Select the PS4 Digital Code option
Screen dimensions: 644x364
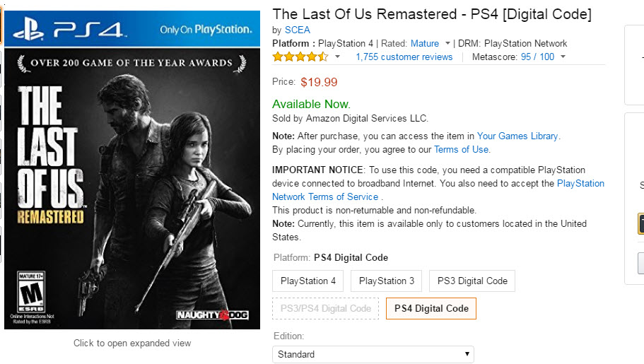pos(431,308)
